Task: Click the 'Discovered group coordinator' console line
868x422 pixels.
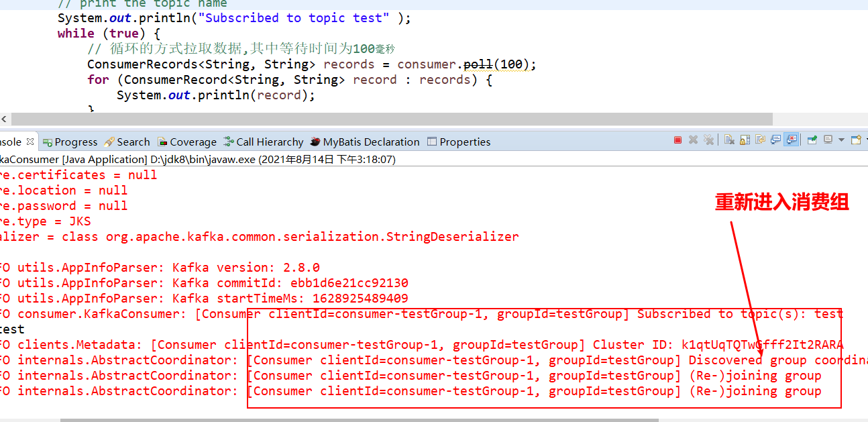Action: 434,360
